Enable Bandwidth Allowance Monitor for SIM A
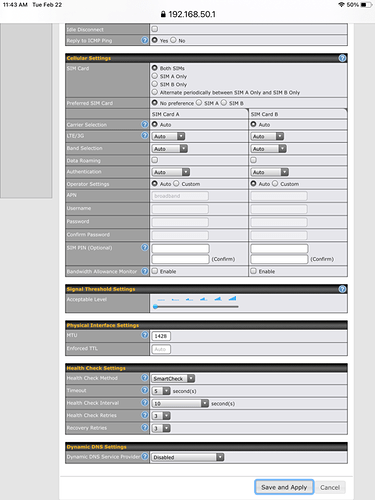This screenshot has height=500, width=375. point(155,271)
